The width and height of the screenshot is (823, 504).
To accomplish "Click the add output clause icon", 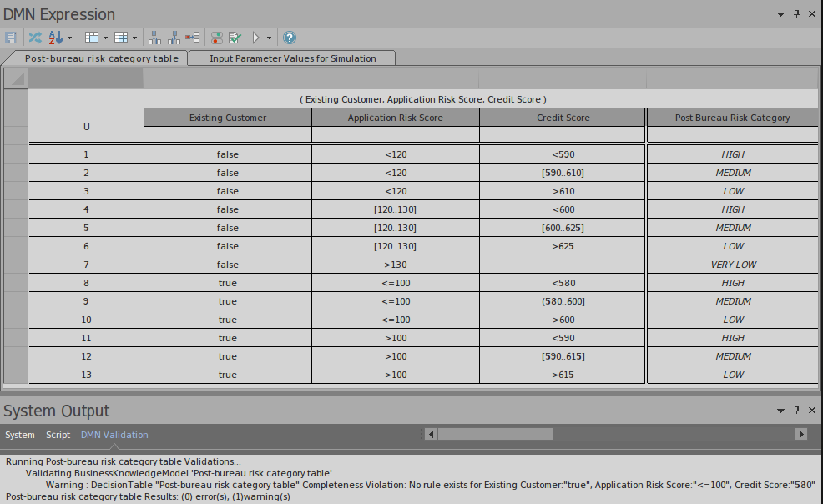I will (x=176, y=38).
